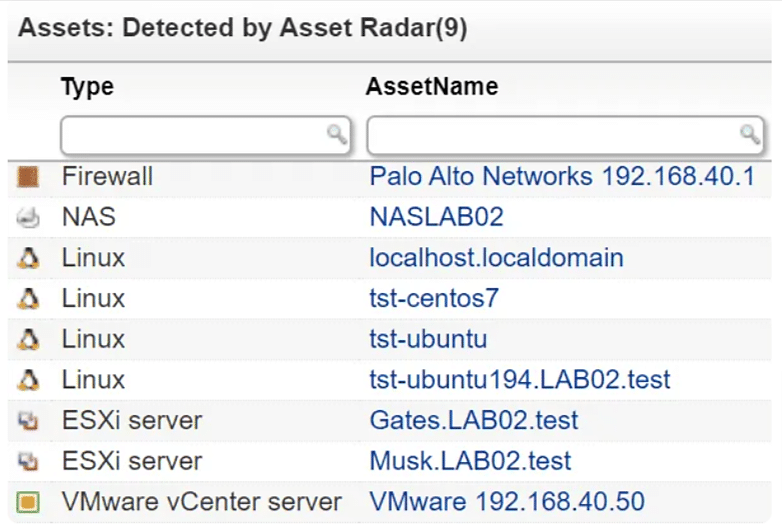The width and height of the screenshot is (782, 528).
Task: Click the ESXi server icon for Musk.LAB02.test
Action: click(x=28, y=462)
